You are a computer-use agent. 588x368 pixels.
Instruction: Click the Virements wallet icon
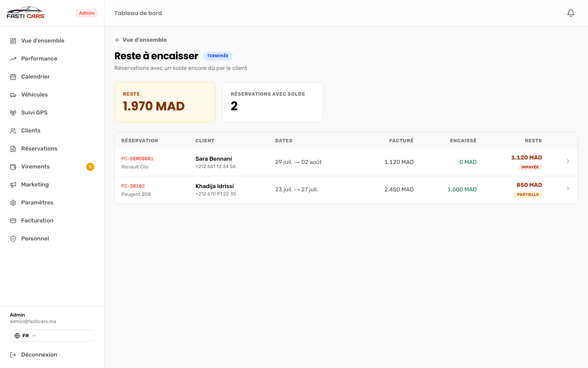click(13, 167)
